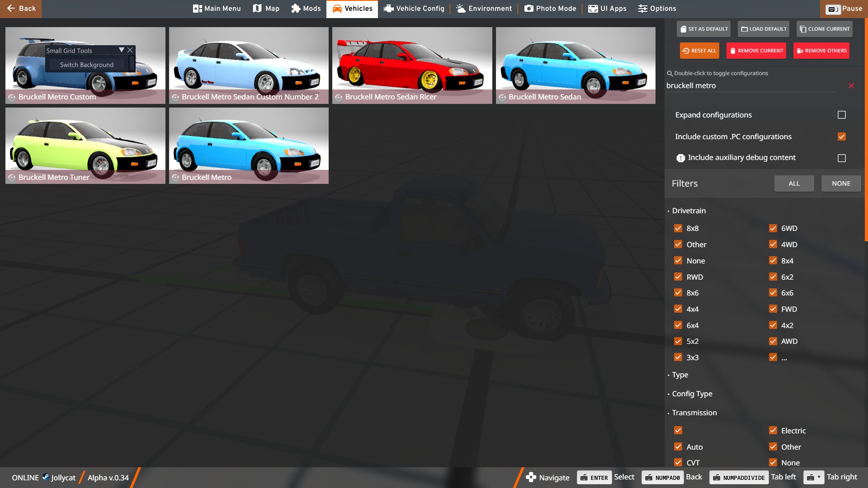Uncheck the 8x8 drivetrain filter
This screenshot has width=868, height=488.
(x=678, y=228)
